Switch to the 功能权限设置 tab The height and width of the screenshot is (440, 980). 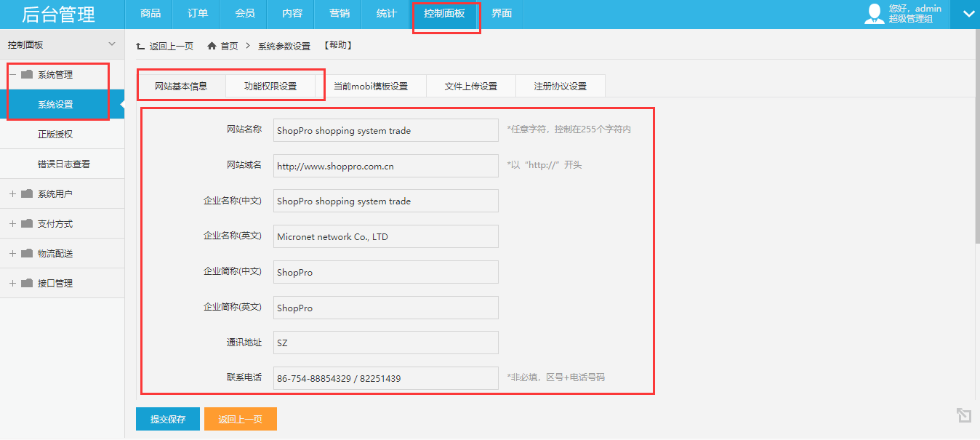click(270, 86)
